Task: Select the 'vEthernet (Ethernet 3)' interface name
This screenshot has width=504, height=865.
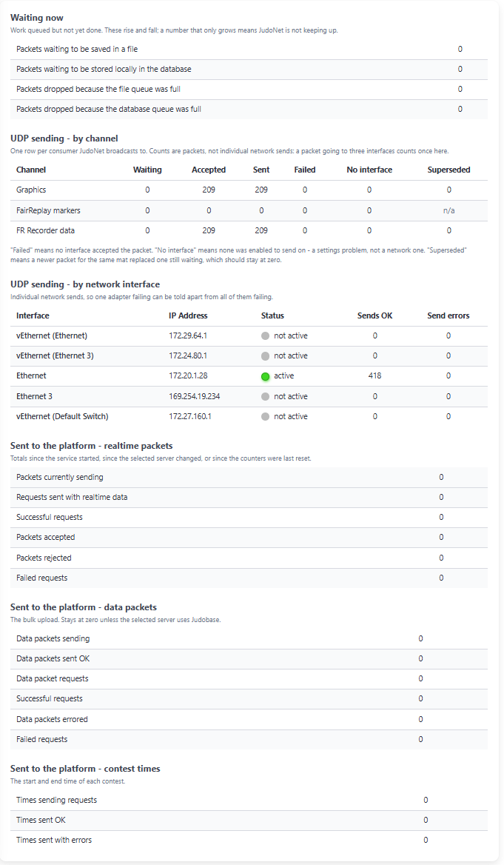Action: (x=56, y=355)
